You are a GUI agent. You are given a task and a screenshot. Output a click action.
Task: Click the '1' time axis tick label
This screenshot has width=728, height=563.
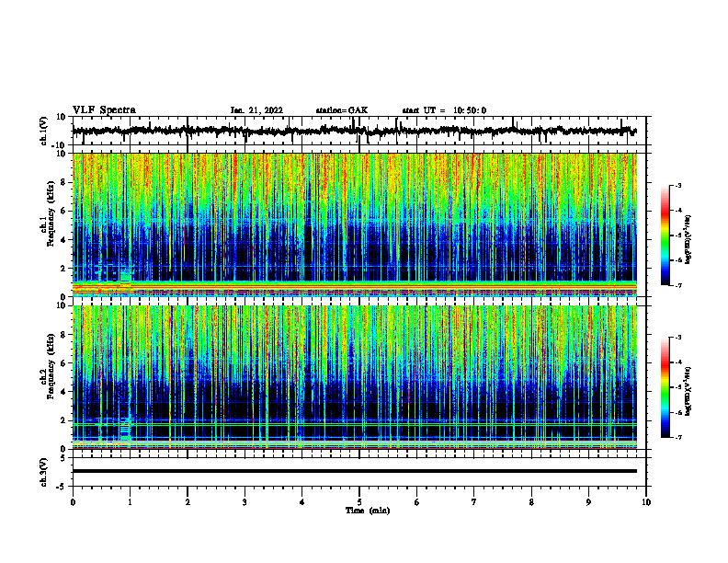point(130,502)
